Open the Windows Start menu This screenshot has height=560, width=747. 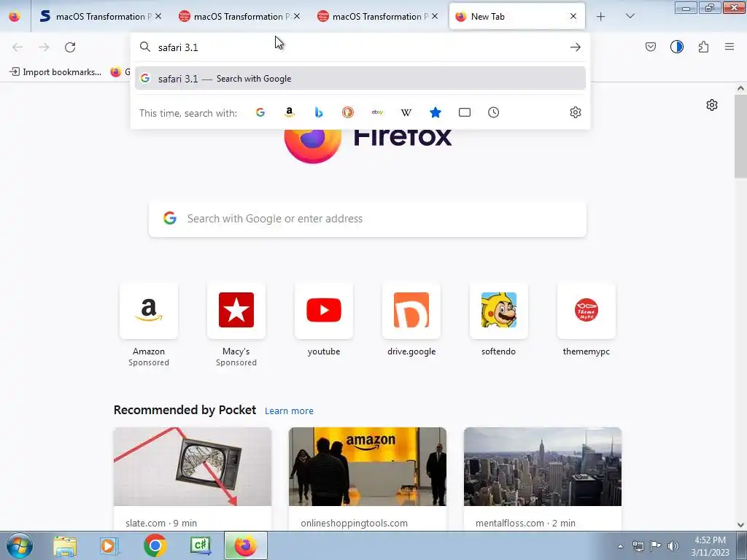(x=20, y=545)
